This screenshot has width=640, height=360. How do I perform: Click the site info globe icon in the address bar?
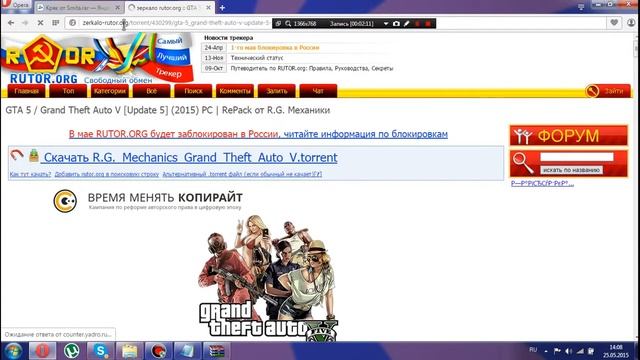tap(73, 23)
